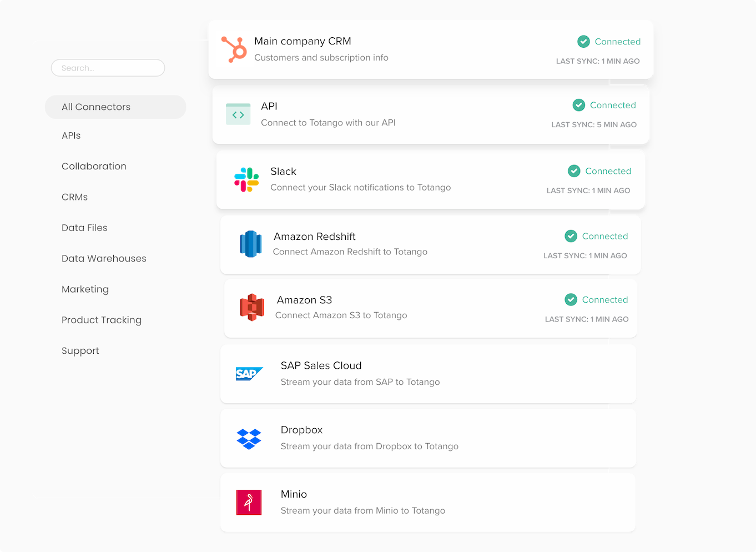Viewport: 756px width, 552px height.
Task: Click the Amazon S3 logo icon
Action: (252, 307)
